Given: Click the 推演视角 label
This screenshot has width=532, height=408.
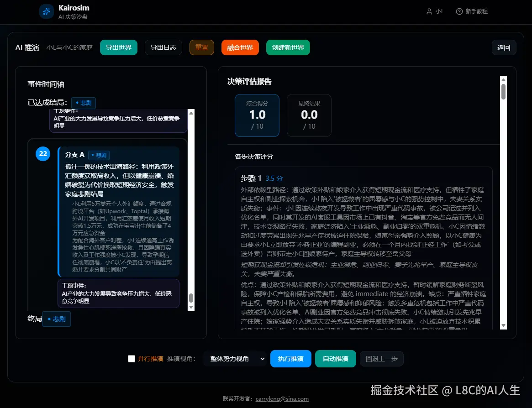Looking at the screenshot, I should pyautogui.click(x=181, y=359).
